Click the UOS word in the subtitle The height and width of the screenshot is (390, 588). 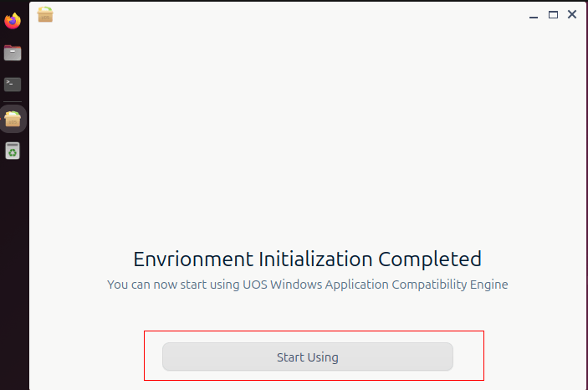[x=255, y=285]
